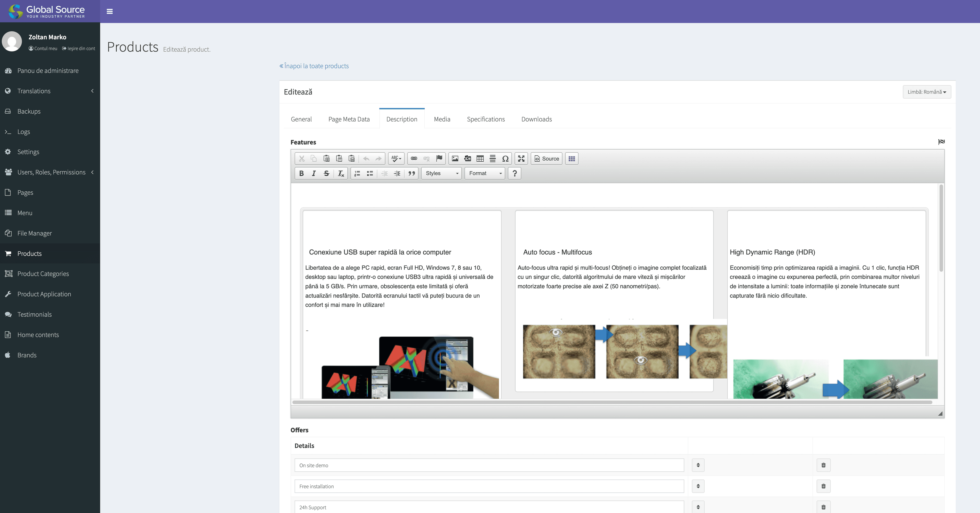Delete the Free installation offer
The image size is (980, 513).
point(823,486)
